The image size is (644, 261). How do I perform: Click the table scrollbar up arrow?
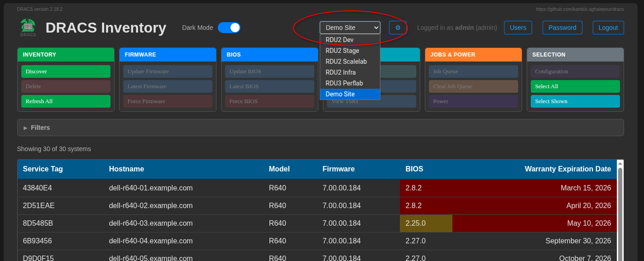[620, 163]
